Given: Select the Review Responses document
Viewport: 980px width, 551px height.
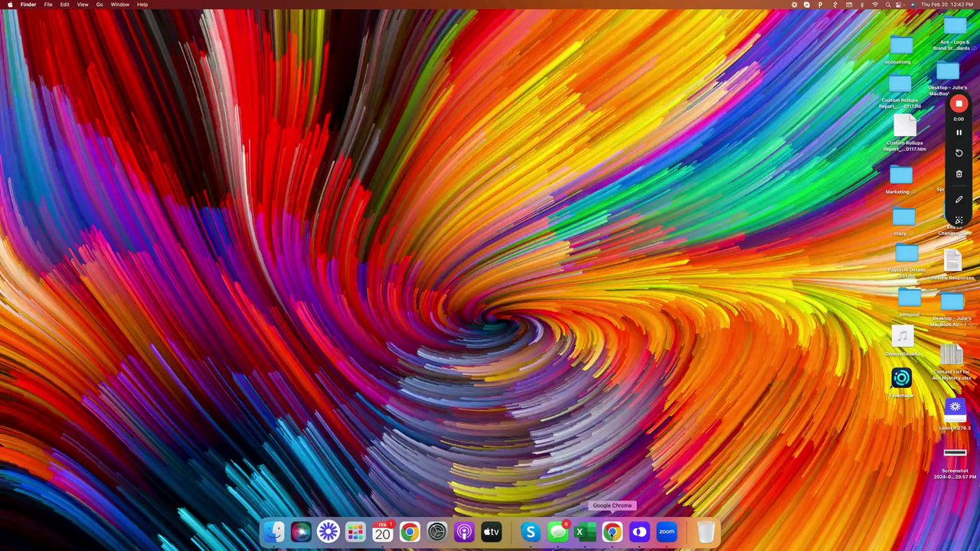Looking at the screenshot, I should (952, 261).
